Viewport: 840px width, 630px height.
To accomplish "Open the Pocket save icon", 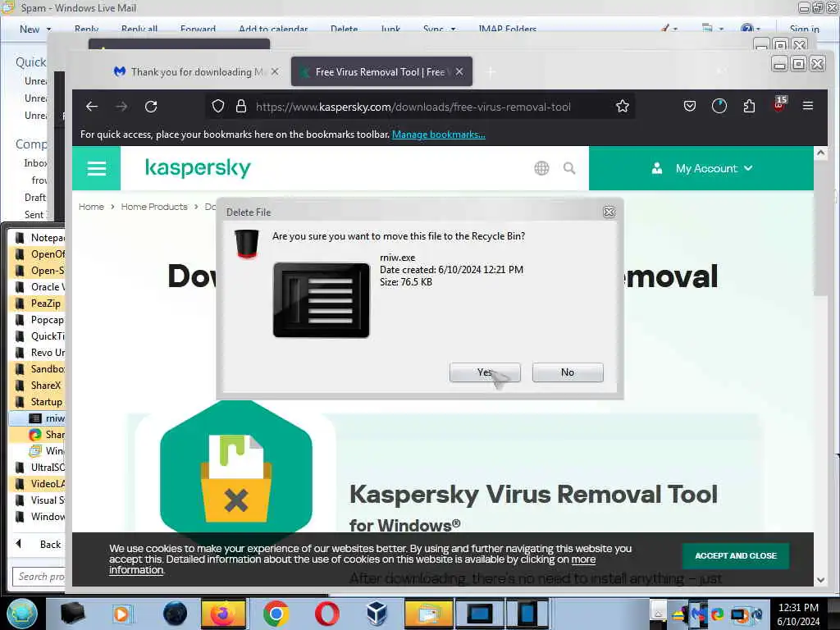I will 690,106.
